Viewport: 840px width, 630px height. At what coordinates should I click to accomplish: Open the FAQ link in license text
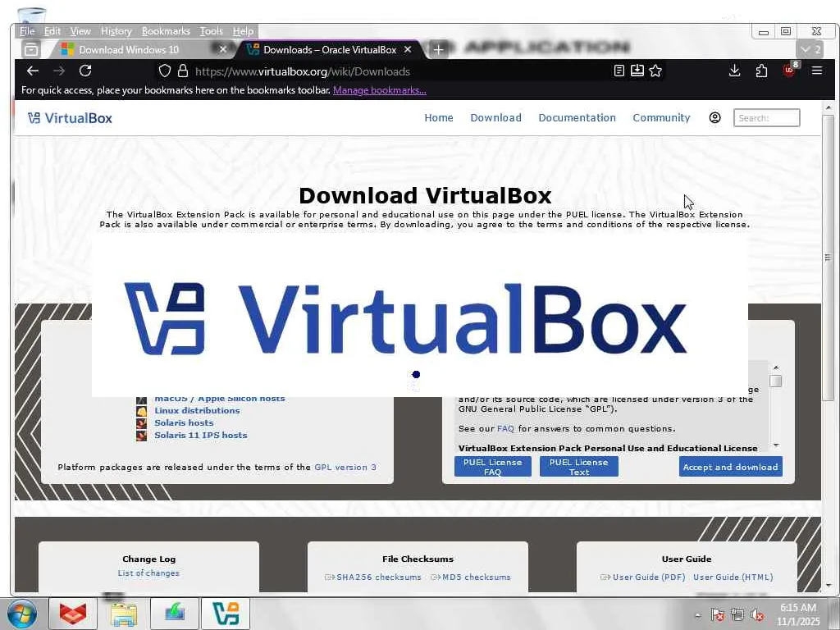click(505, 428)
